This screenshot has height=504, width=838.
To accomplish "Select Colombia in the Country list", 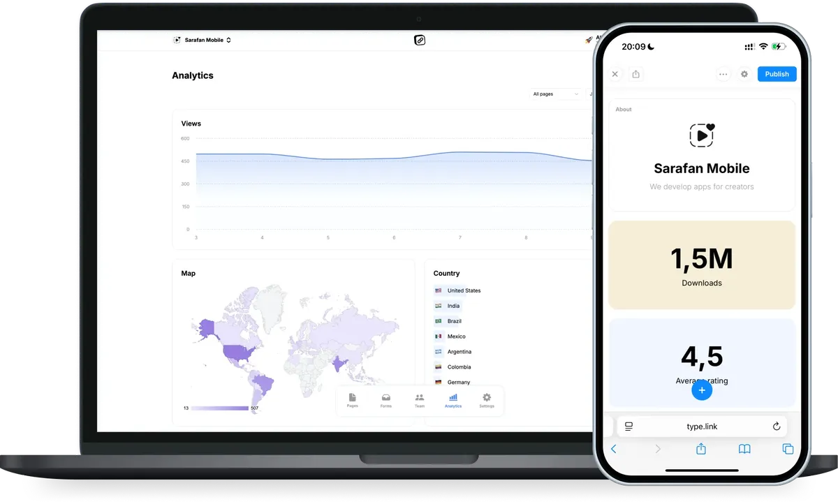I will click(x=453, y=367).
